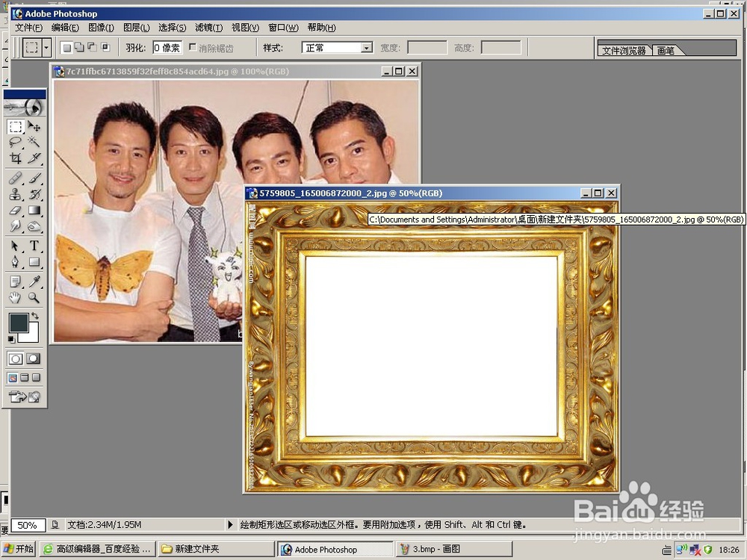Image resolution: width=747 pixels, height=560 pixels.
Task: Select the Smudge tool
Action: click(16, 225)
